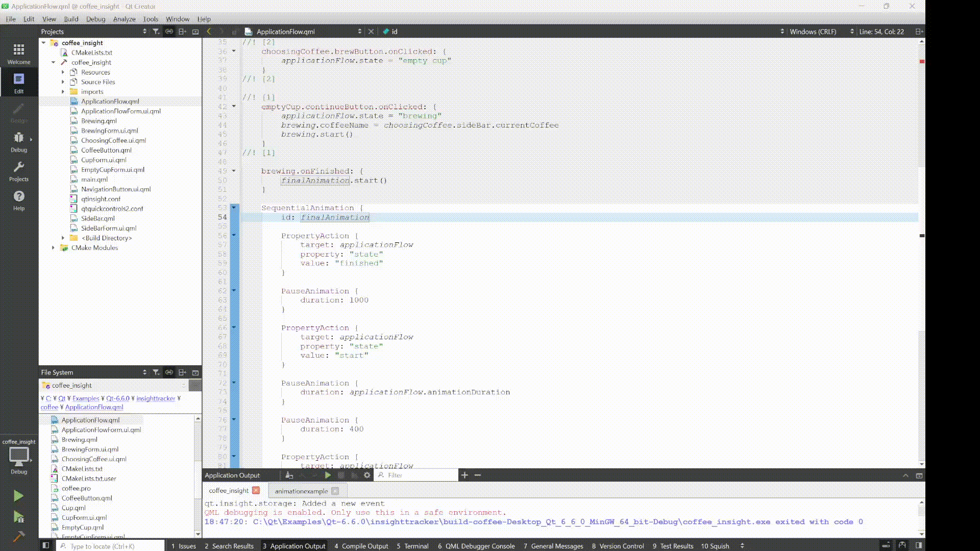Click the Build hammer icon
Screen dimensions: 980x551
pos(18,536)
